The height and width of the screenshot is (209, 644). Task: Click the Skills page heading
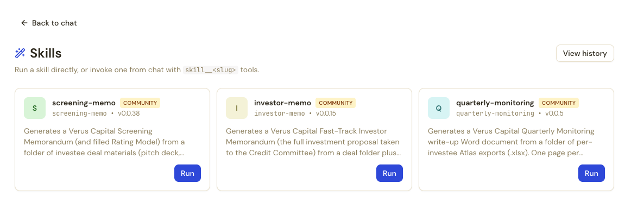[x=46, y=53]
